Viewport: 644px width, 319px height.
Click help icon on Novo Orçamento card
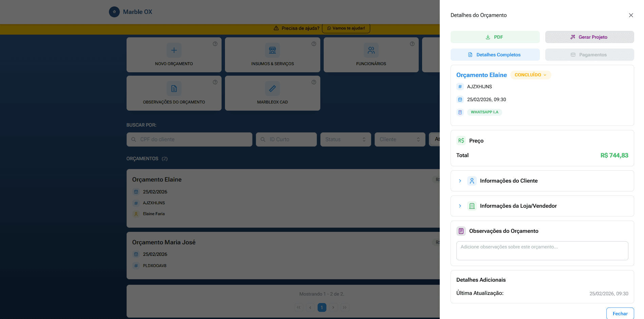(x=215, y=44)
